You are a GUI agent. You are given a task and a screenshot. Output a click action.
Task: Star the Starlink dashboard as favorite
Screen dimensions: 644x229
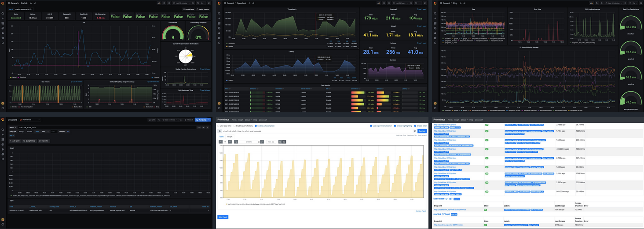tap(30, 3)
